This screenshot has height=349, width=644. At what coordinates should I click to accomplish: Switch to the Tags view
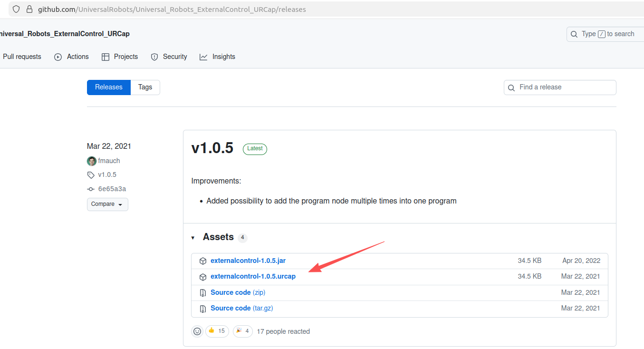[145, 87]
